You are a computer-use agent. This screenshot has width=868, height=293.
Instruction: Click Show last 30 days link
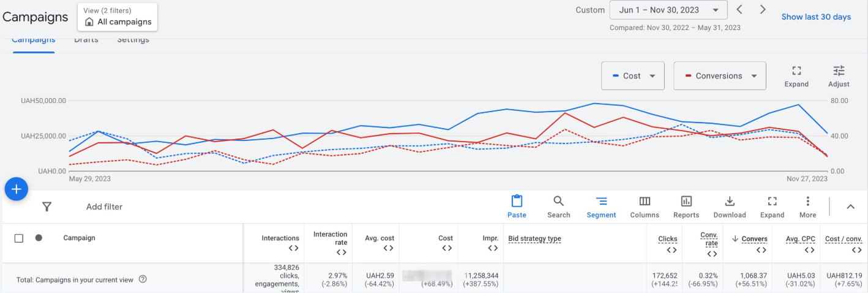(x=815, y=17)
